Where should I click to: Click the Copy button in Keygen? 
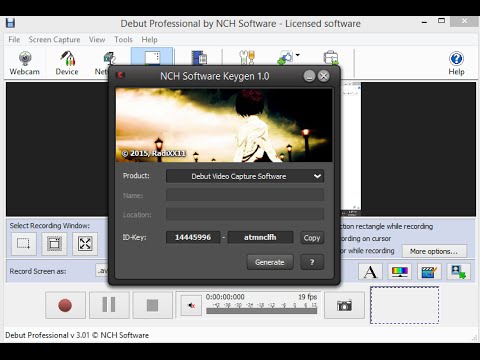pyautogui.click(x=312, y=238)
